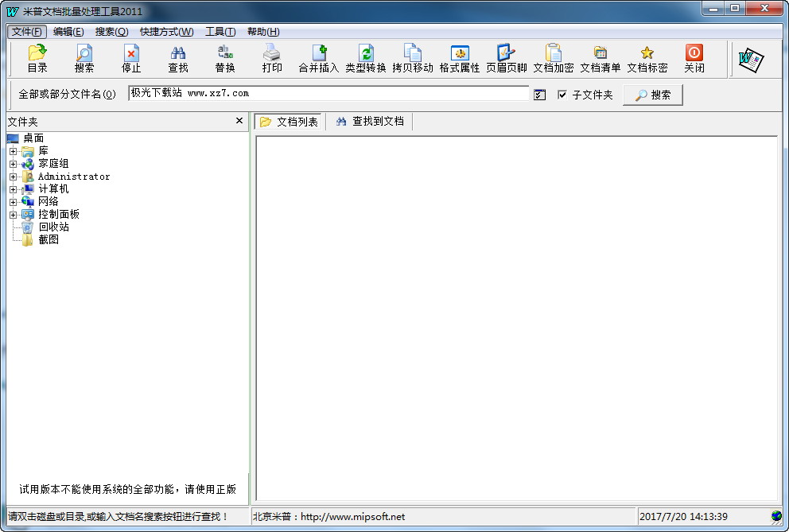
Task: Expand the 家庭组 tree node
Action: (13, 164)
